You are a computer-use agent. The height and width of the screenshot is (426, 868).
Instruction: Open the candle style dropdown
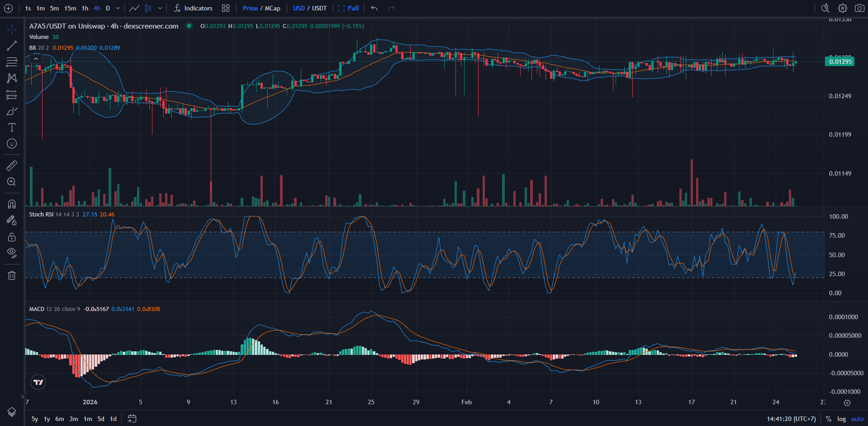pos(161,8)
